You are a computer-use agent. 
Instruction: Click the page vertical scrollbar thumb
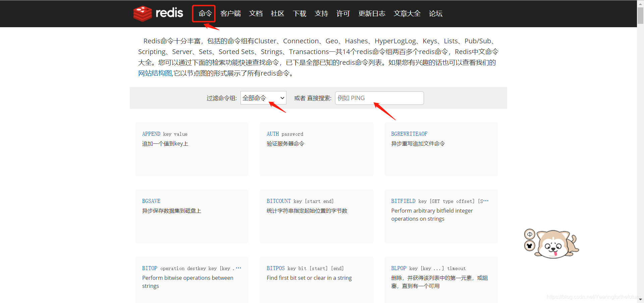pos(640,15)
